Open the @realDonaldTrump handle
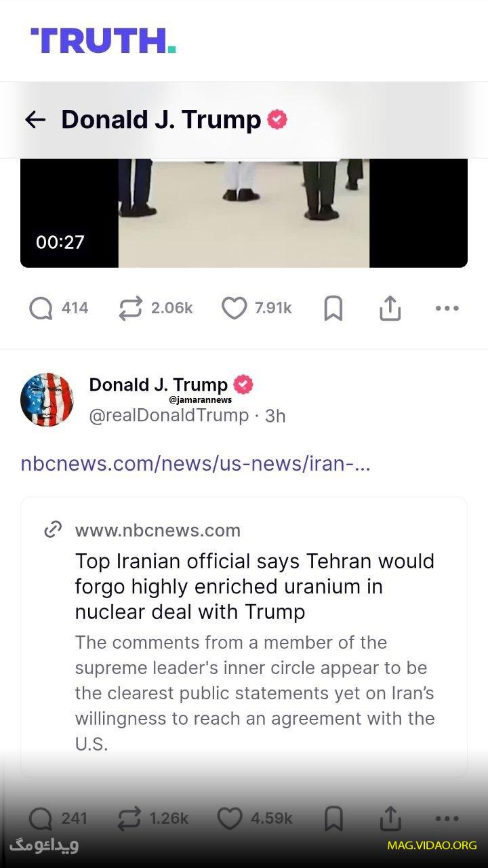Image resolution: width=488 pixels, height=868 pixels. [169, 416]
